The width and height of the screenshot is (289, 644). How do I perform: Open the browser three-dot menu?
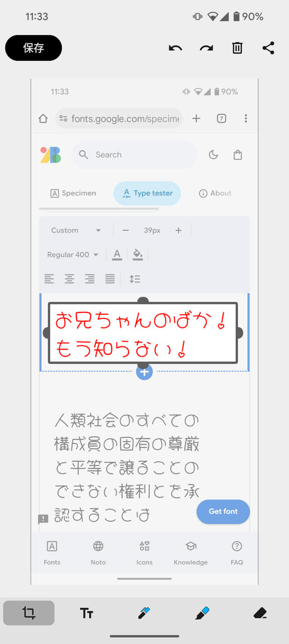tap(246, 119)
